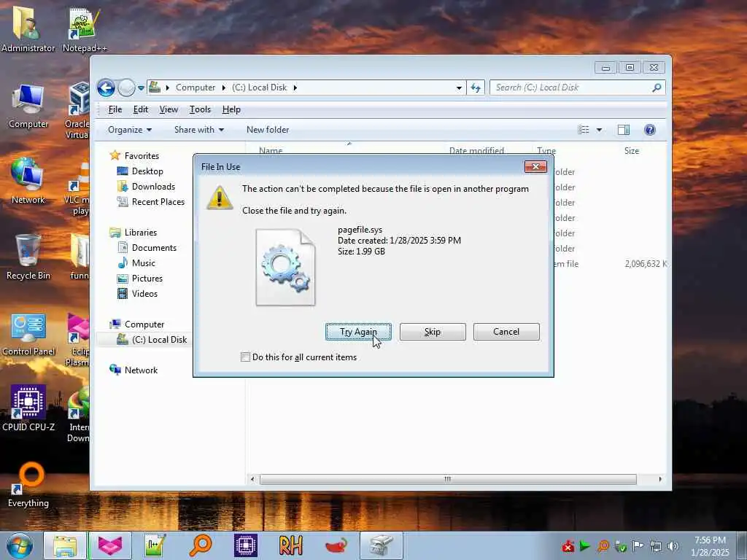Select the Recycle Bin desktop icon

28,257
